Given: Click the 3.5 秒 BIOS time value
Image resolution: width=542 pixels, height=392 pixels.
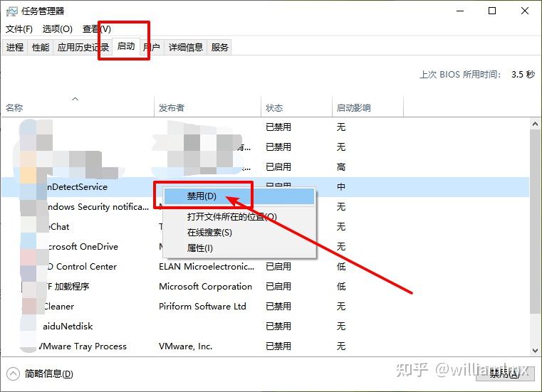Looking at the screenshot, I should 523,75.
